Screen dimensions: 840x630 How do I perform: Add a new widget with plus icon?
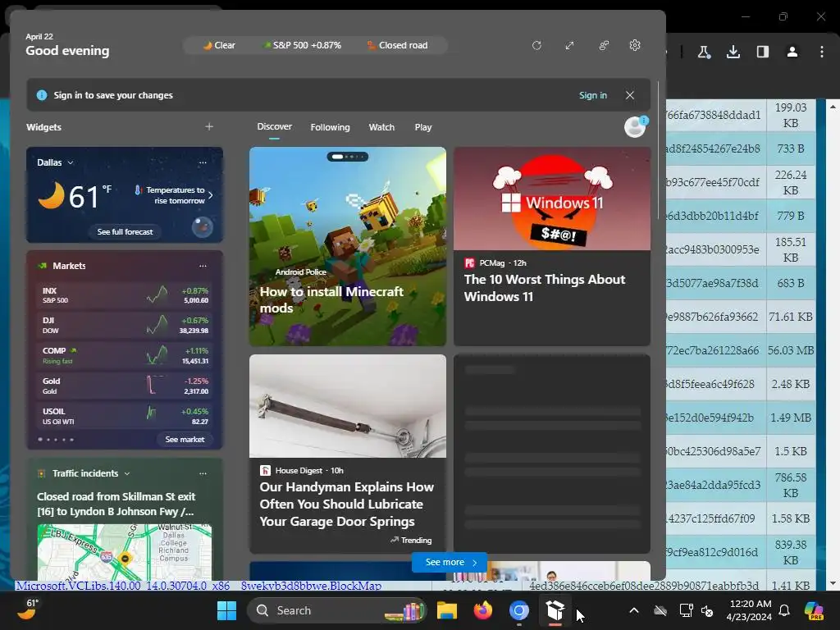click(209, 126)
